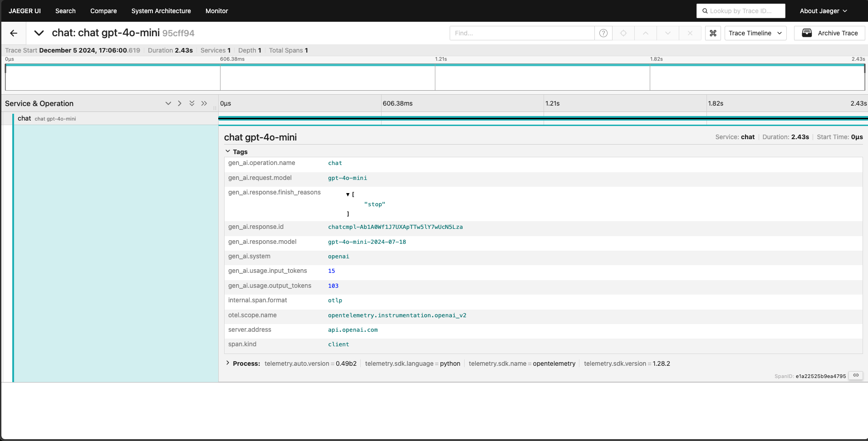Open the Monitor page

point(216,10)
